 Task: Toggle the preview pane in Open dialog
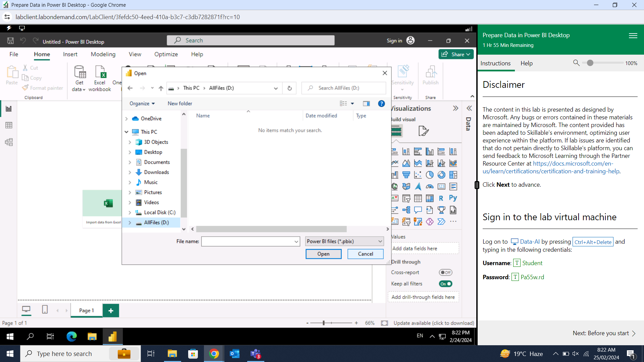tap(366, 104)
